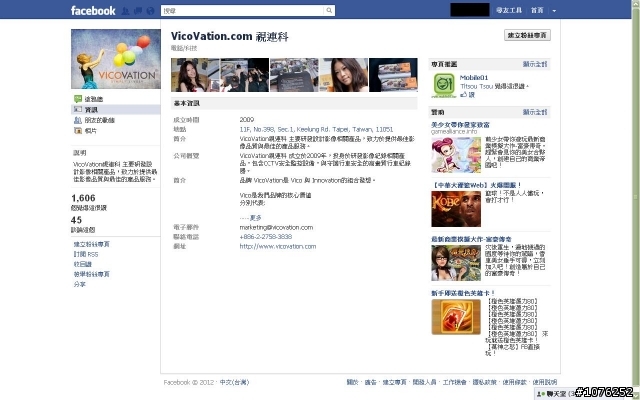
Task: Click the Kobe basketball ad image
Action: (456, 209)
